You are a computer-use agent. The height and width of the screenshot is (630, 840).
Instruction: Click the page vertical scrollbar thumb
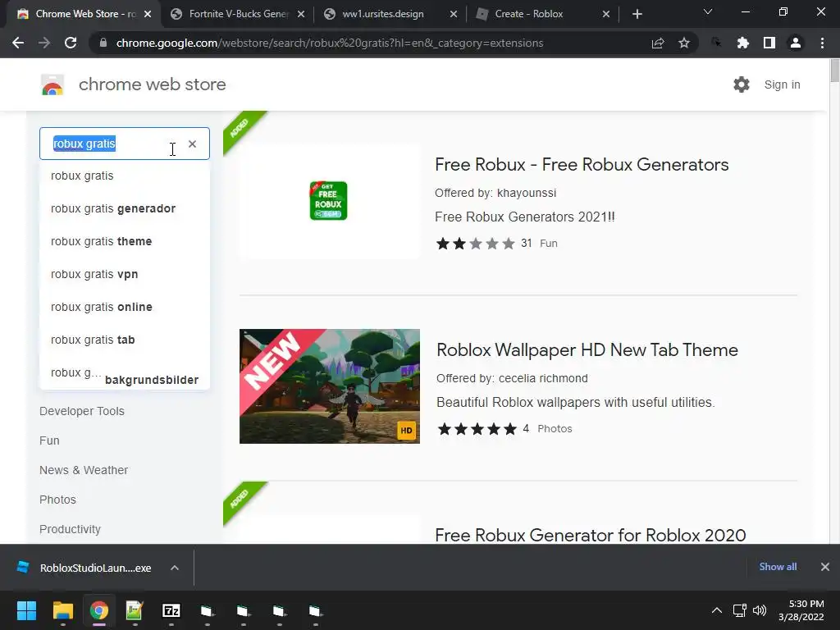(x=834, y=71)
